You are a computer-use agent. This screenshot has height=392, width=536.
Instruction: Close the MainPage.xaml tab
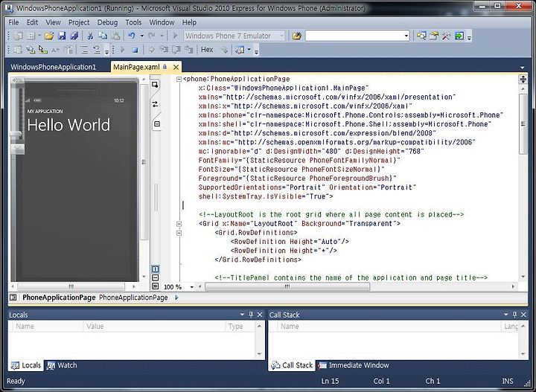pos(176,67)
